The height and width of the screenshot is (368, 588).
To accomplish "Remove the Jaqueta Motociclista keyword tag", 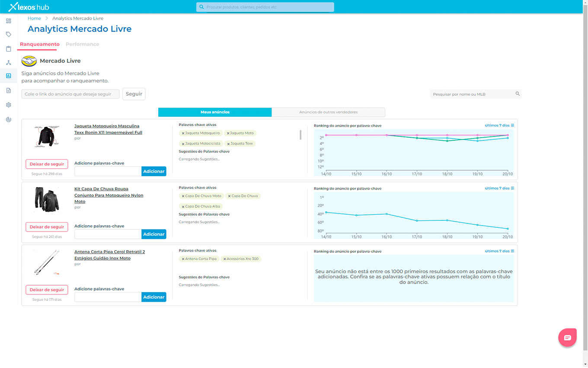I will [183, 144].
